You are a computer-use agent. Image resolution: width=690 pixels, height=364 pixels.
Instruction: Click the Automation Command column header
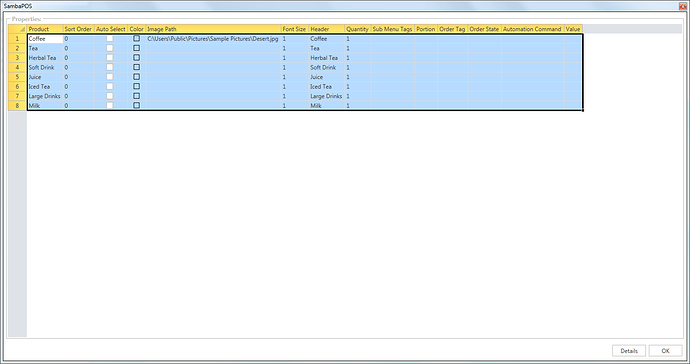pos(532,29)
